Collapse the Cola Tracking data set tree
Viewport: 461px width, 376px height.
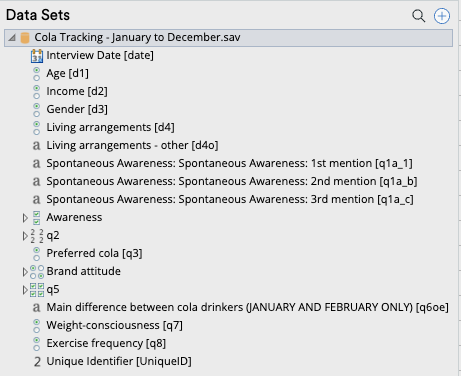pos(12,38)
